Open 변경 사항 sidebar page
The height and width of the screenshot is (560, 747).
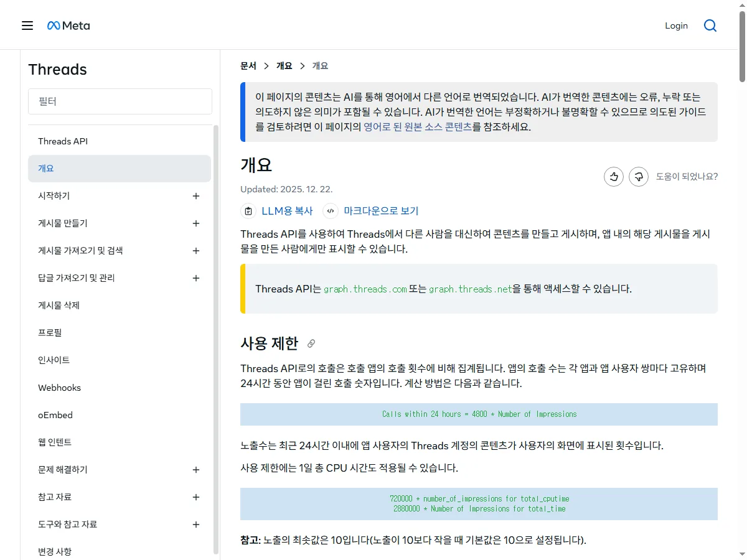pyautogui.click(x=120, y=552)
